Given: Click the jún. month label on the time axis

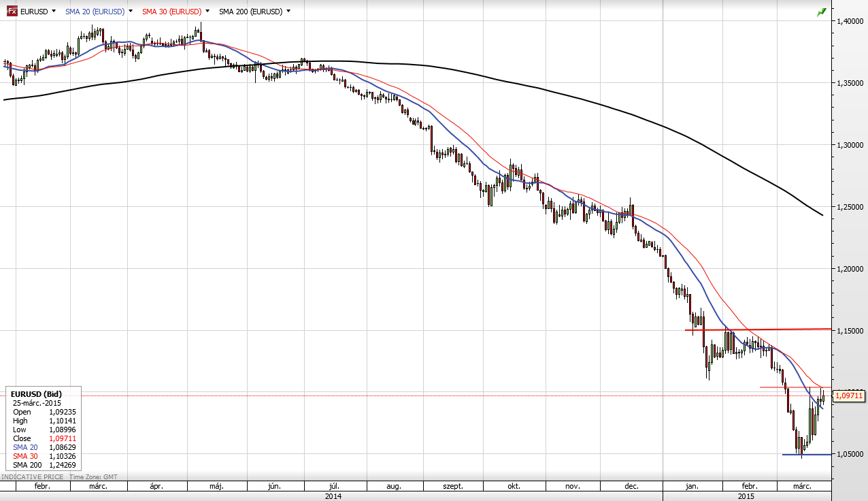Looking at the screenshot, I should [x=275, y=487].
